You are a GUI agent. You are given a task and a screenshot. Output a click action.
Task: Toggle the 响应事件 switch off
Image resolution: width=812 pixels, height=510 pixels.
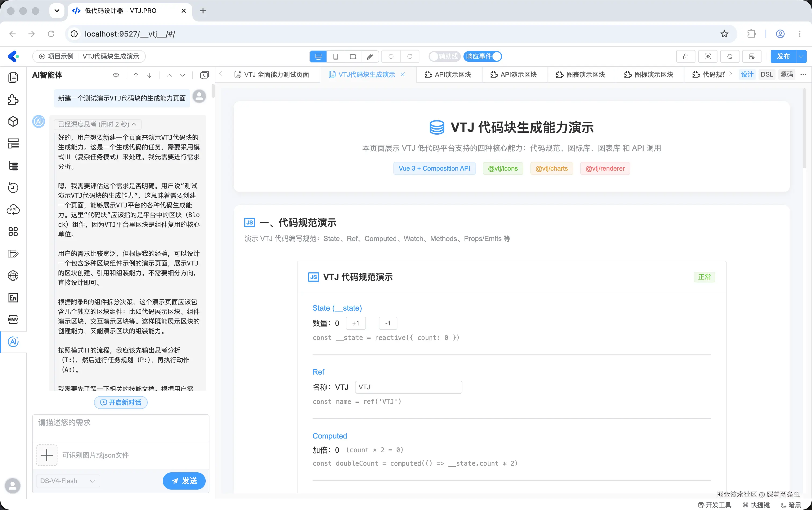point(483,56)
